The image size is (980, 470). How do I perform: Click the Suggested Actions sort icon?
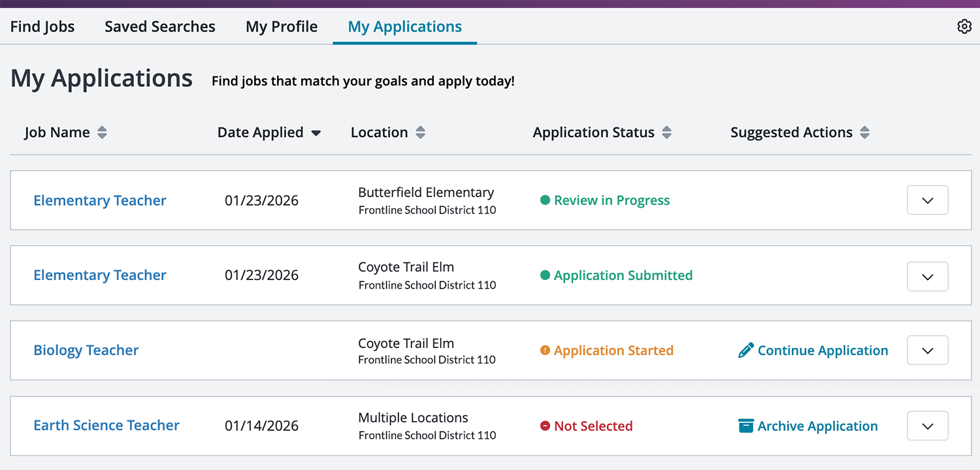click(865, 132)
